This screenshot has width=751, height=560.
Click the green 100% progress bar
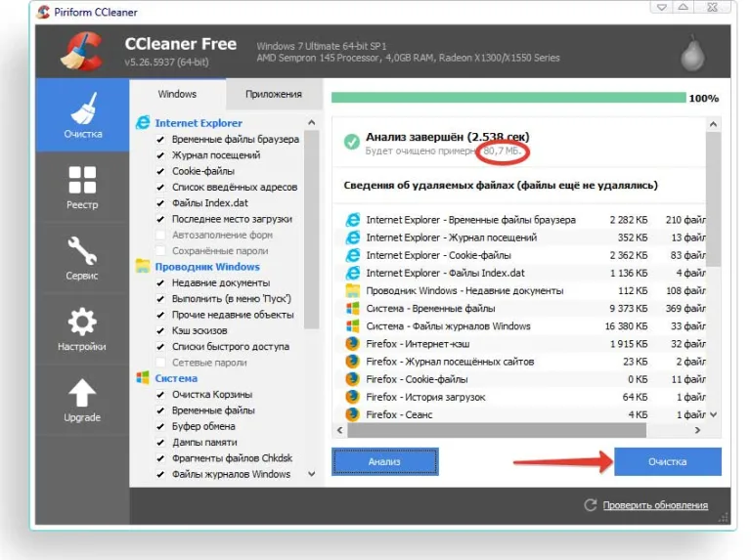click(508, 98)
